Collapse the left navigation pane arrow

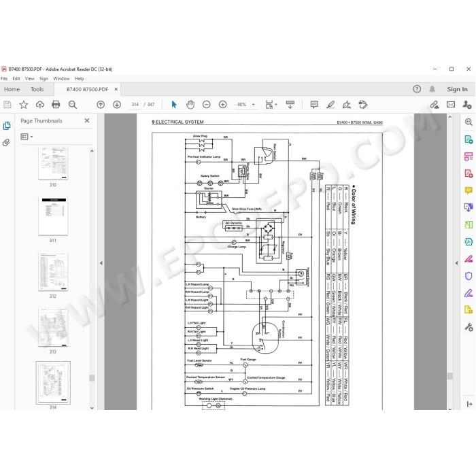click(x=101, y=263)
